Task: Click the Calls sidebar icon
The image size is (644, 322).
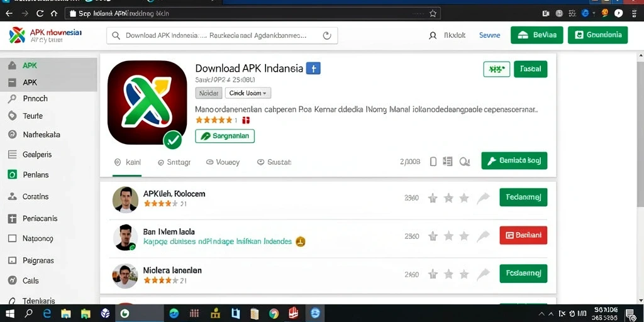Action: (13, 280)
